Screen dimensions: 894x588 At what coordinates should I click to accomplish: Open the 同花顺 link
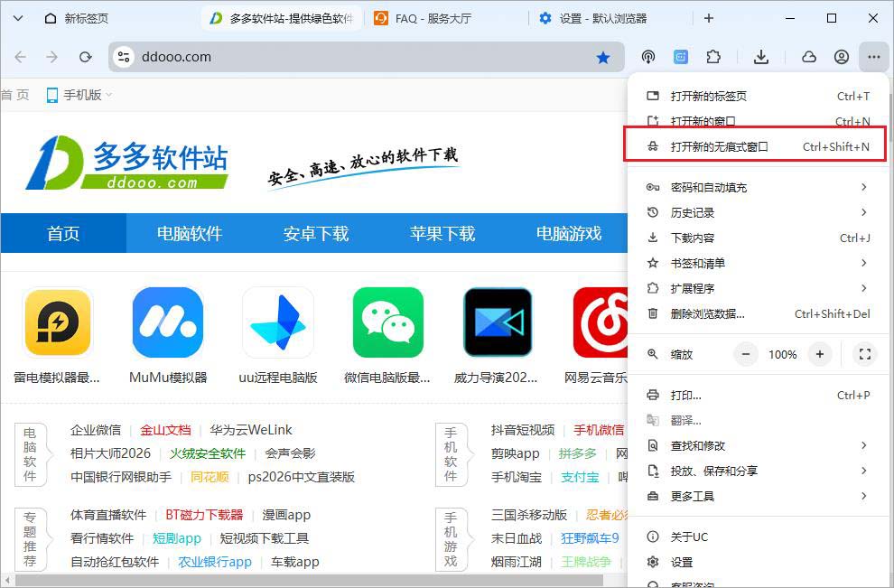pos(210,477)
